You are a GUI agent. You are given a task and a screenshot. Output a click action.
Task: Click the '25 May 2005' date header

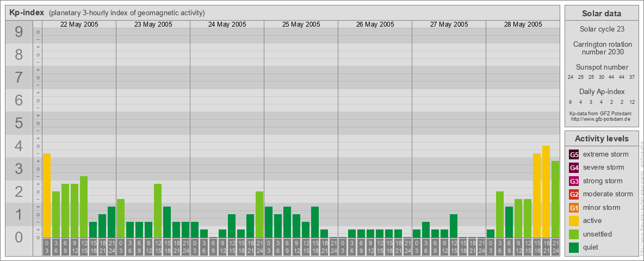click(x=301, y=24)
